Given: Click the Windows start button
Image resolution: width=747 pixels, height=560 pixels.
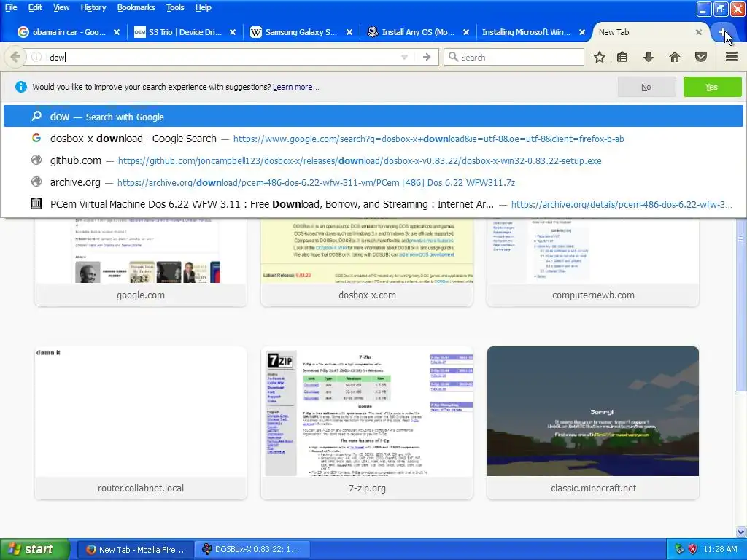Looking at the screenshot, I should [x=35, y=549].
